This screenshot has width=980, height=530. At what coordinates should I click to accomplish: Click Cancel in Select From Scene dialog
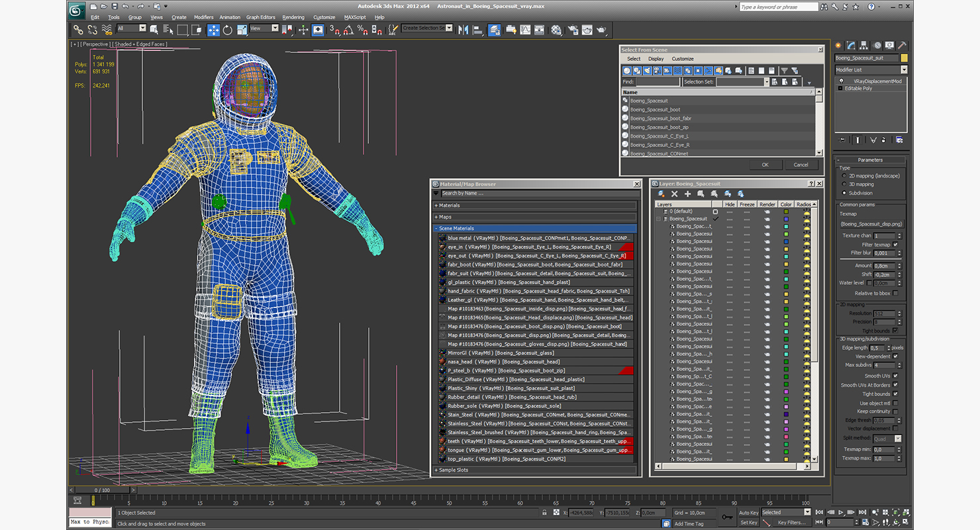pyautogui.click(x=801, y=165)
